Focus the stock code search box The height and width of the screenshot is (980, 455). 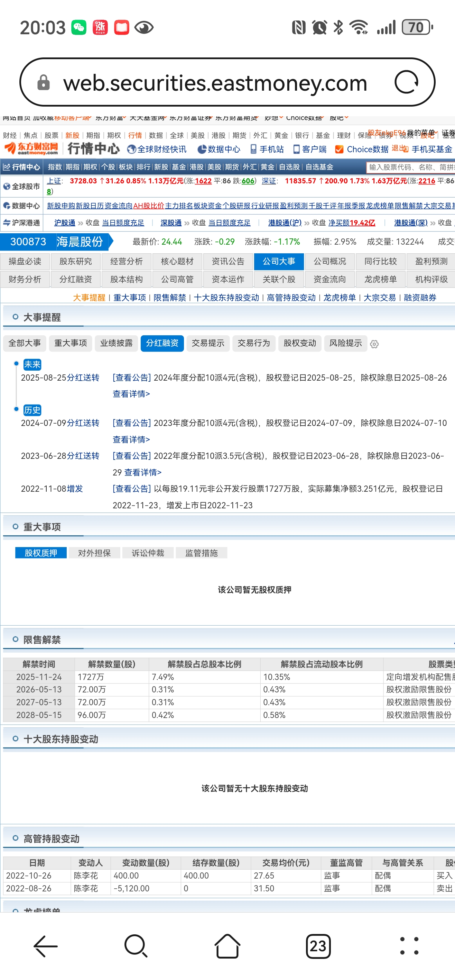tap(410, 167)
